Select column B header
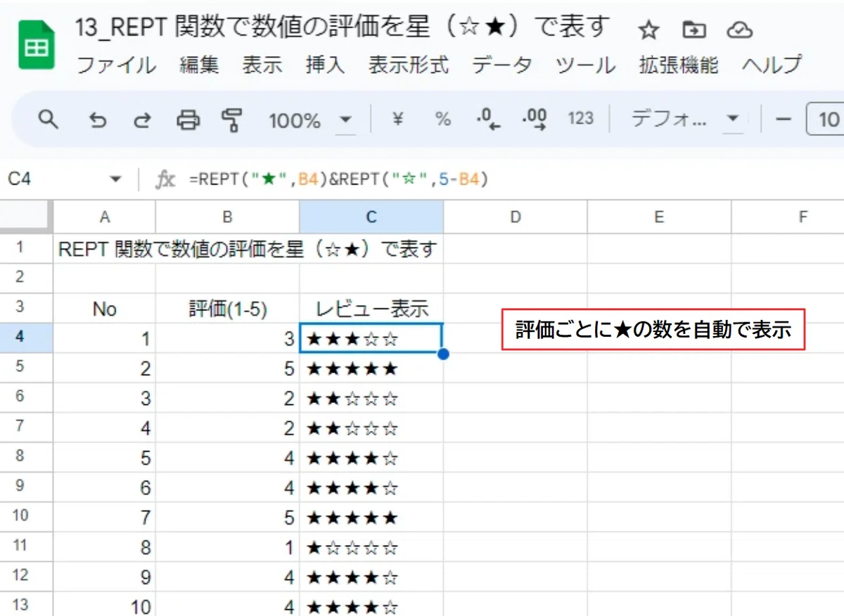 [227, 217]
